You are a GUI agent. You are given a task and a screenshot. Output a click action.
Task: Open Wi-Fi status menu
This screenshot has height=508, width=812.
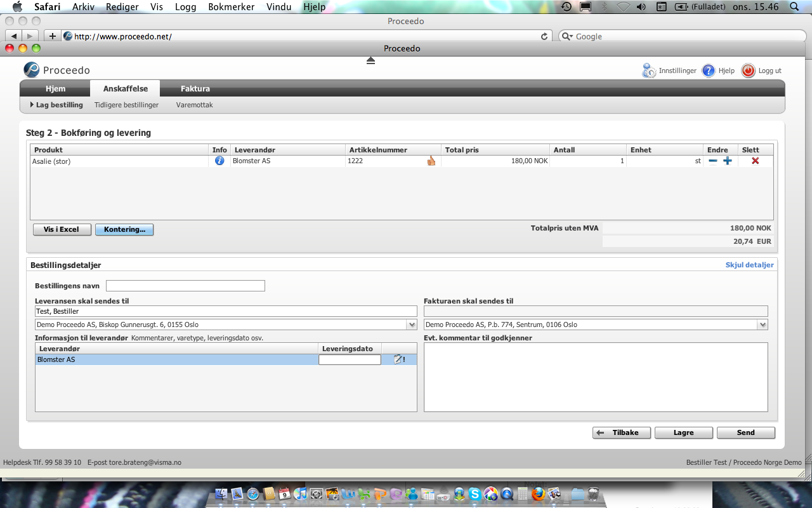click(x=624, y=7)
